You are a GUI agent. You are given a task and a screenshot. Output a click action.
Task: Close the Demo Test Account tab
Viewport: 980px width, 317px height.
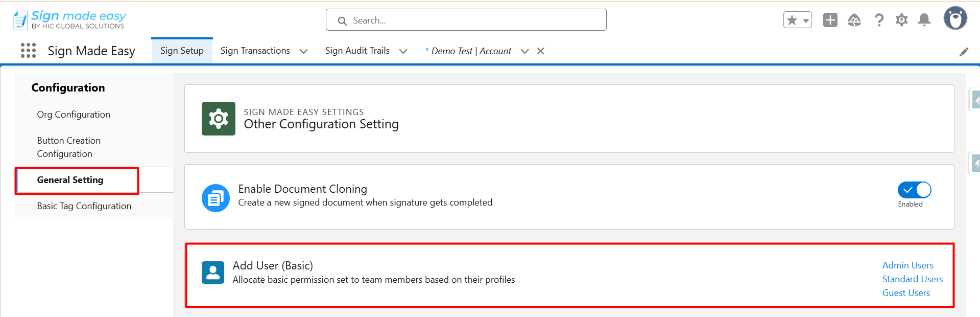point(540,51)
